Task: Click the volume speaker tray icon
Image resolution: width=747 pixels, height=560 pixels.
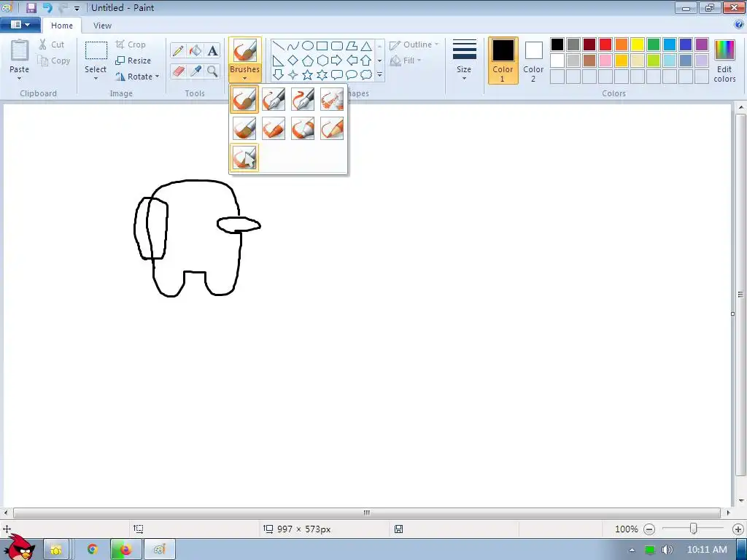Action: (x=667, y=550)
